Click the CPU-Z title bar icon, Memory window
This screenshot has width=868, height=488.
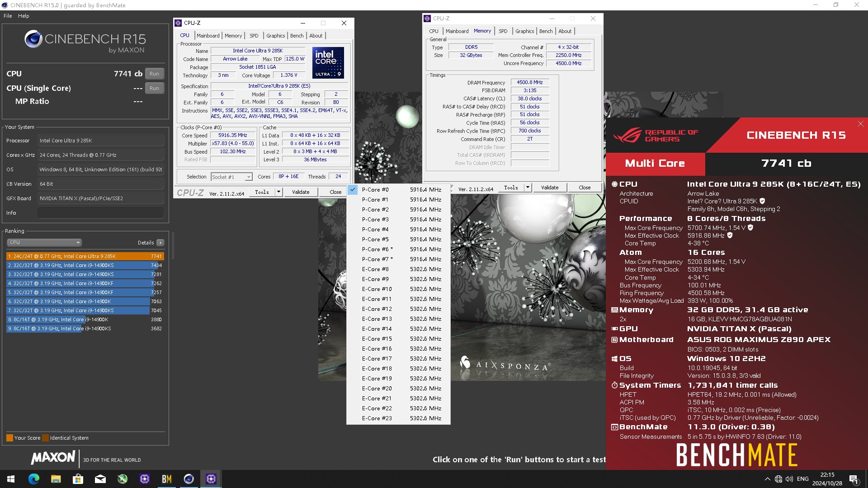[427, 19]
